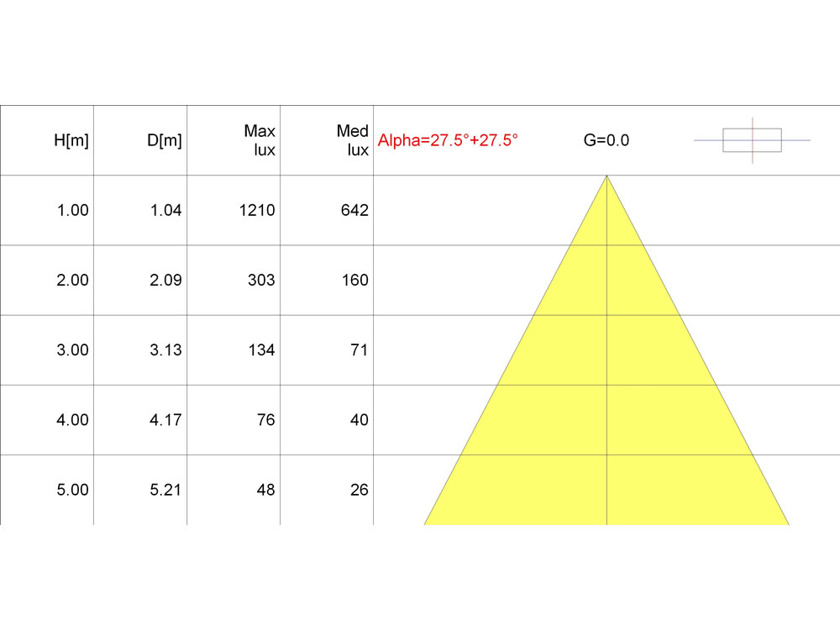Select the 4.17 diameter cell
The height and width of the screenshot is (630, 840).
coord(165,420)
